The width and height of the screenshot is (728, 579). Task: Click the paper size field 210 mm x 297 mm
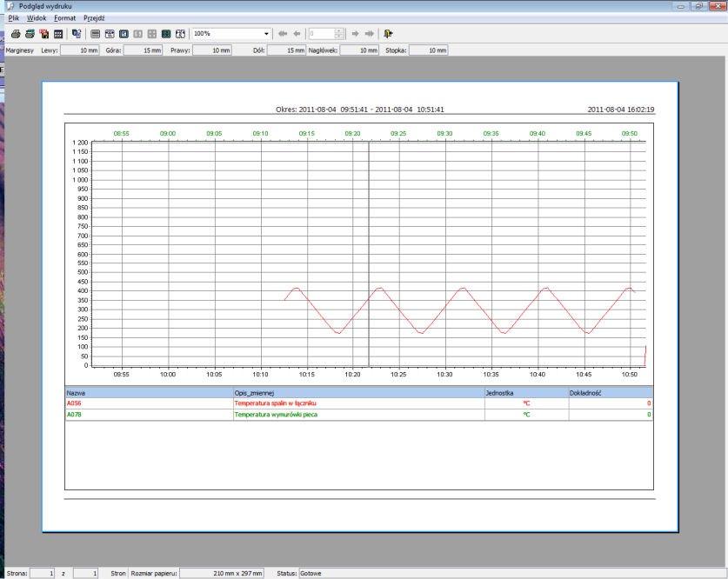pos(222,574)
